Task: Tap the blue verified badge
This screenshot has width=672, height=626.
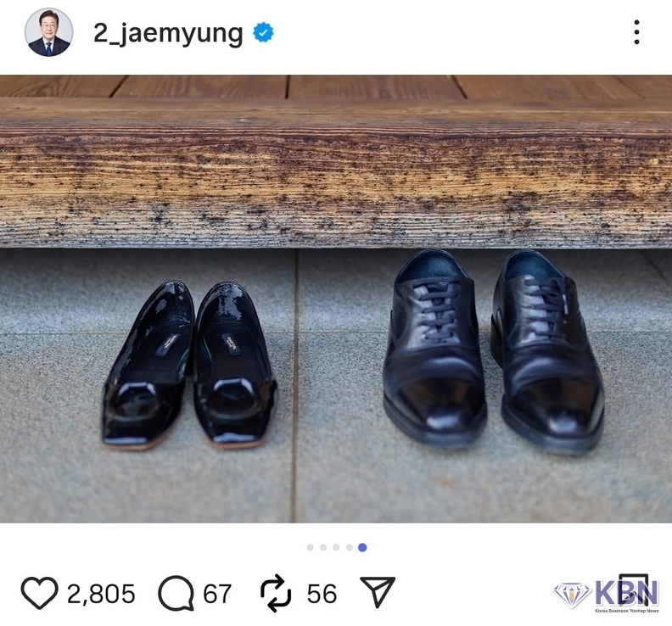Action: click(263, 32)
